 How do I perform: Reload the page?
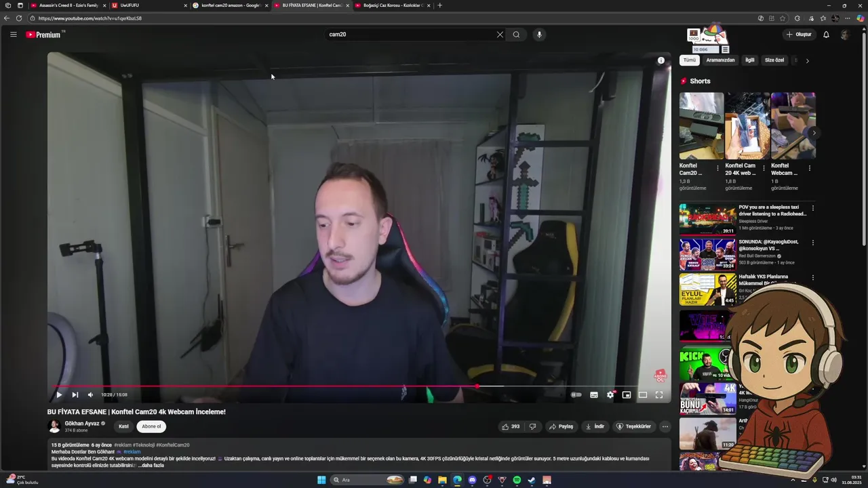pos(18,18)
